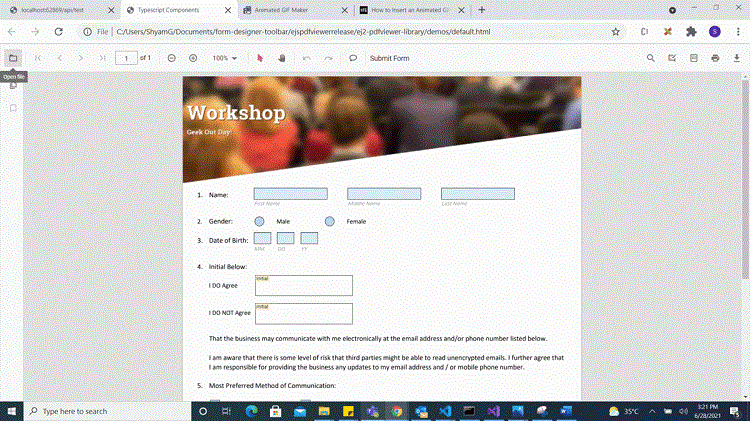Open Chrome extensions puzzle icon
The image size is (750, 421).
click(x=691, y=32)
